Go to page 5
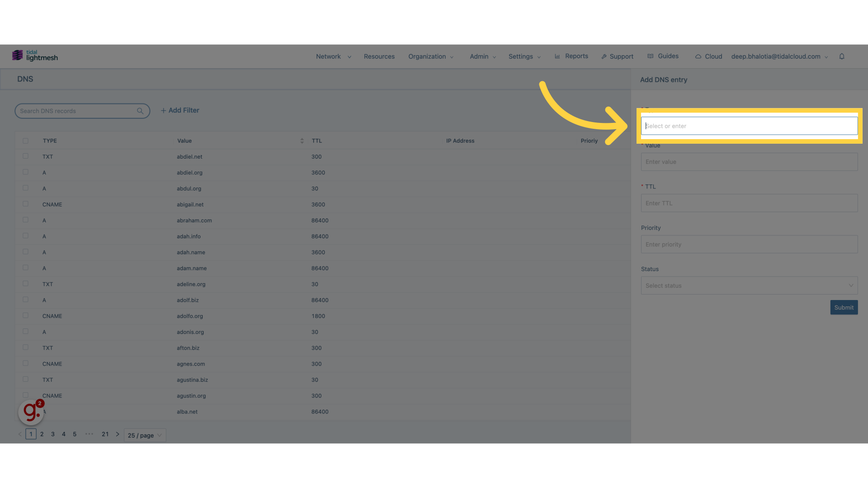This screenshot has width=868, height=488. point(75,434)
